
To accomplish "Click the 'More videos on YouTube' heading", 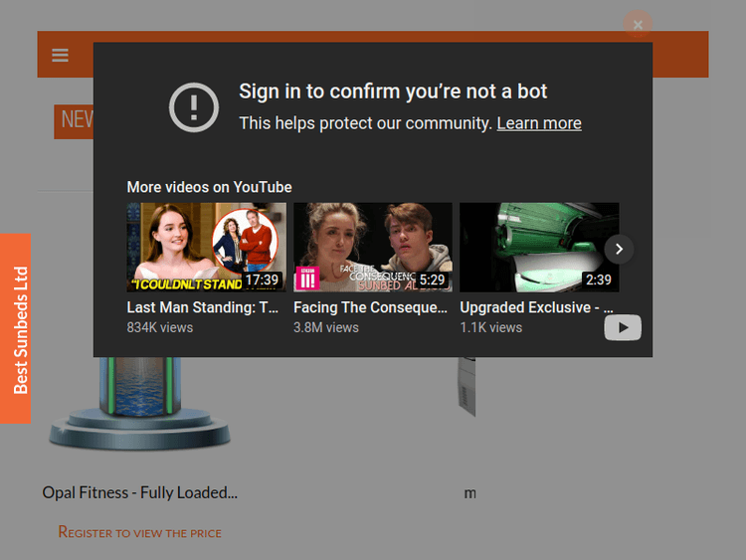I will 209,187.
